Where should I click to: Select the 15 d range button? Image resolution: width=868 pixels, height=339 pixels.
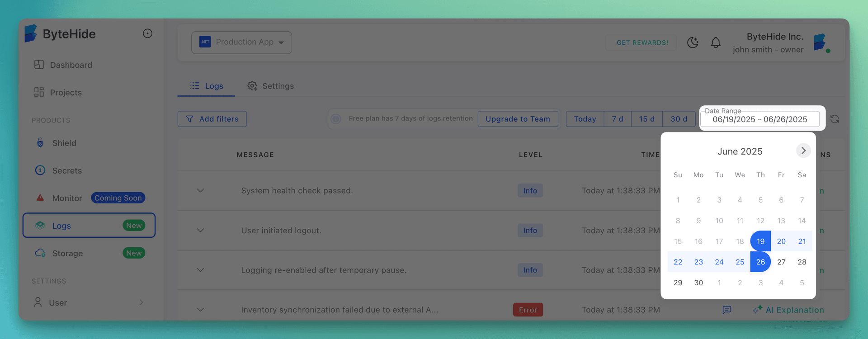[646, 119]
